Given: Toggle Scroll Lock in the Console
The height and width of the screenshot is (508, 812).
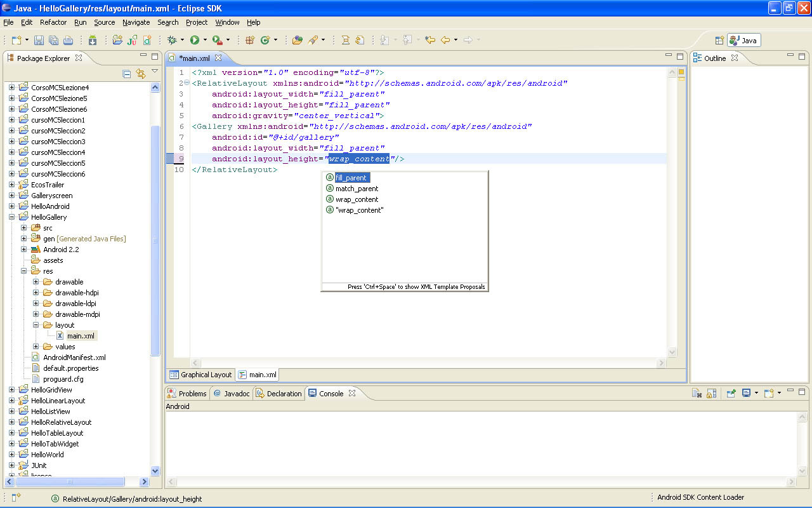Looking at the screenshot, I should point(711,394).
